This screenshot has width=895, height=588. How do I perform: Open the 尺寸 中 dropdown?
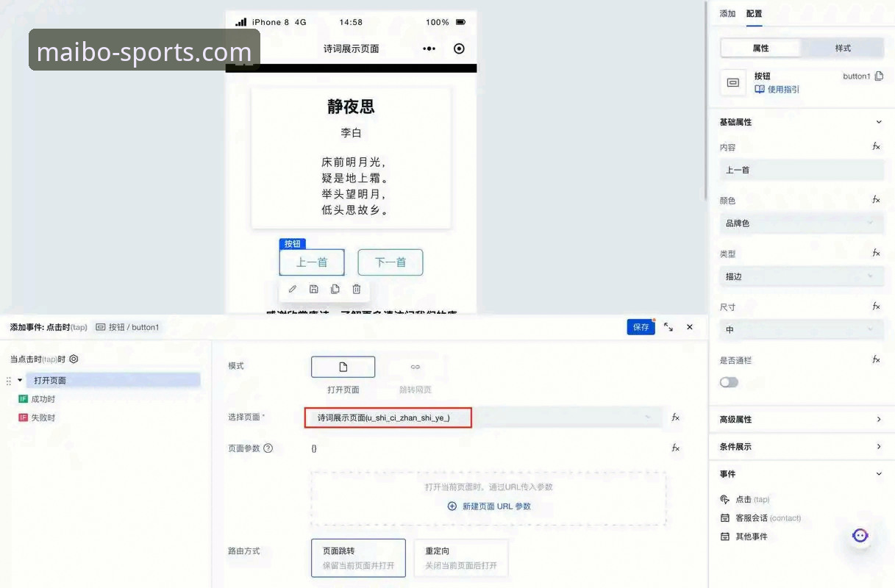802,330
